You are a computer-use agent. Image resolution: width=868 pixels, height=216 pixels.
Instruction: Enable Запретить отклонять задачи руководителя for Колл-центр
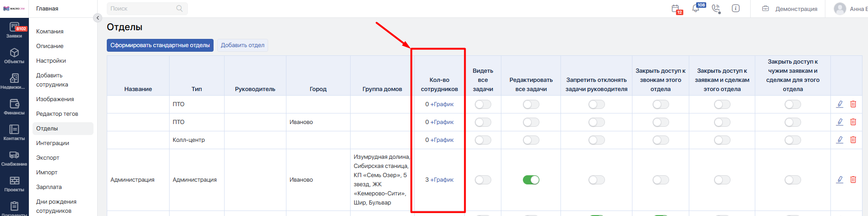pyautogui.click(x=596, y=140)
